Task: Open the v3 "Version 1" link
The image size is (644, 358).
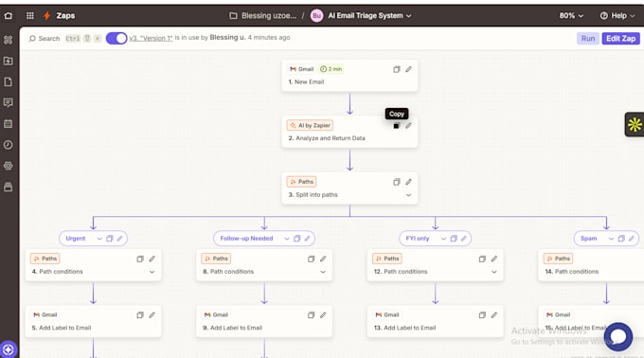Action: [151, 38]
